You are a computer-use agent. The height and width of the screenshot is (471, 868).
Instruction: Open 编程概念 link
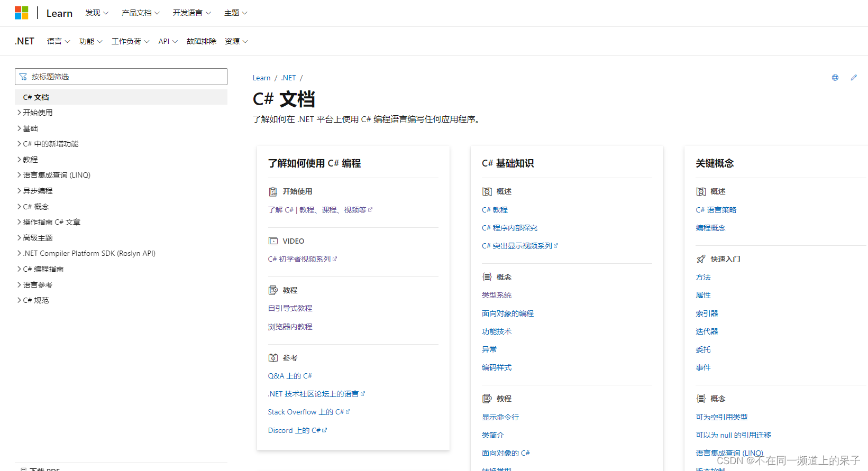(710, 228)
